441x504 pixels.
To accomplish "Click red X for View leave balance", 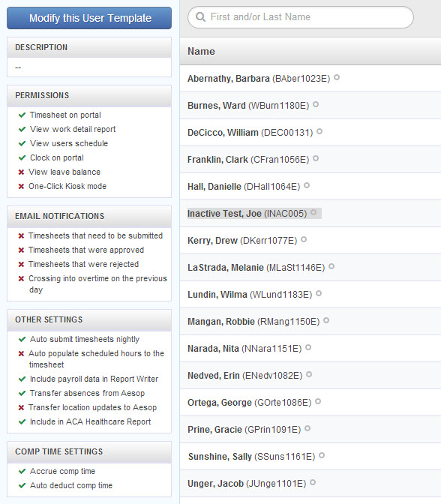I will [x=21, y=172].
